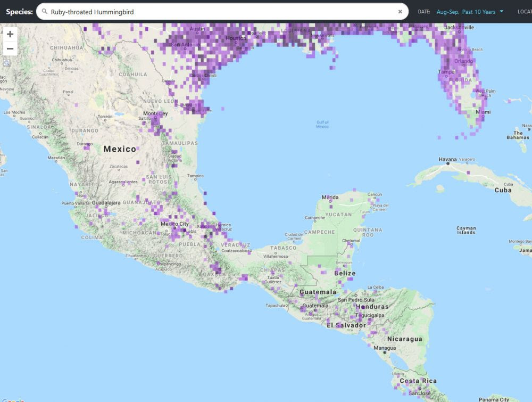Click the Cuba country label
The image size is (532, 402).
503,190
